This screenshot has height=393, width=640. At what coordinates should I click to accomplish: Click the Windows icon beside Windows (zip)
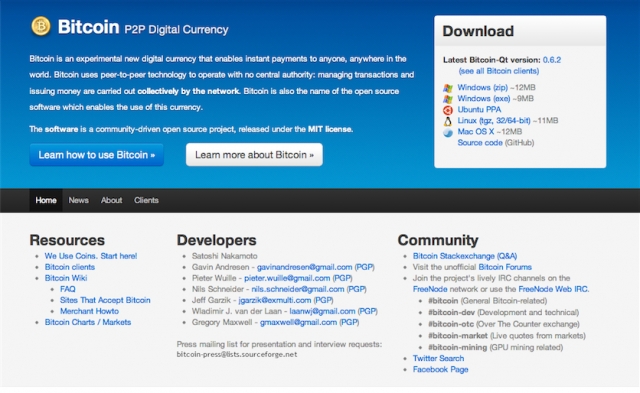(448, 88)
